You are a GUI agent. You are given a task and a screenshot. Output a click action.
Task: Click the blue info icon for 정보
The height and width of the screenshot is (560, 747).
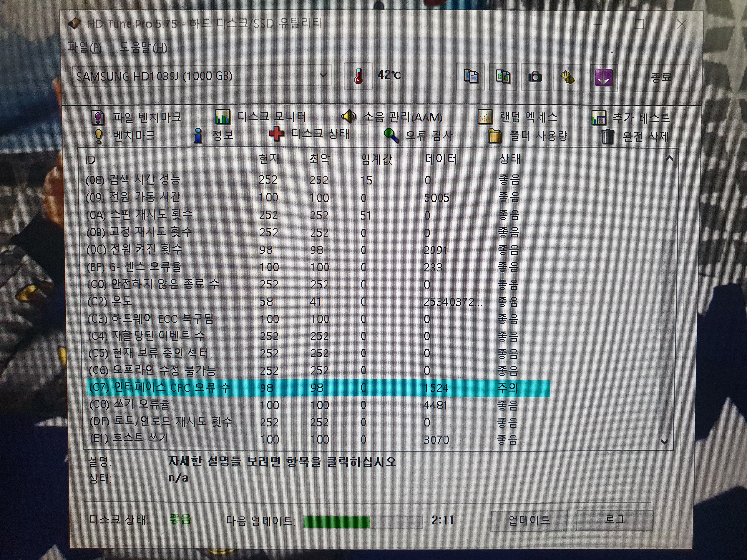click(x=198, y=136)
